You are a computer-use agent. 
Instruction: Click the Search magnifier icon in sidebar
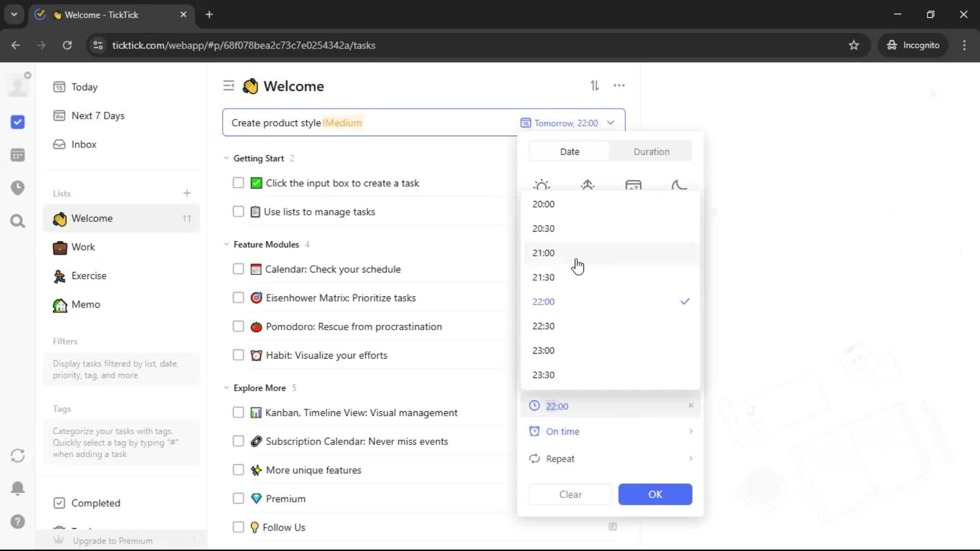click(x=17, y=221)
